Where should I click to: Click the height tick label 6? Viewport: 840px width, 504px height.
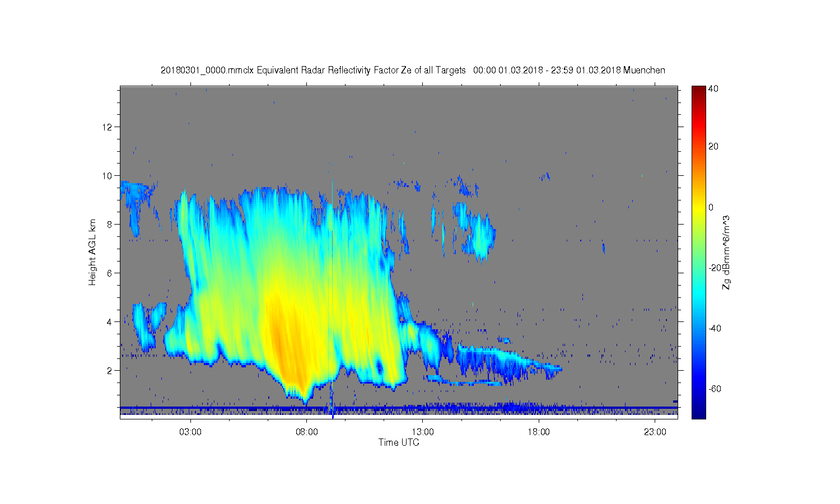[110, 273]
